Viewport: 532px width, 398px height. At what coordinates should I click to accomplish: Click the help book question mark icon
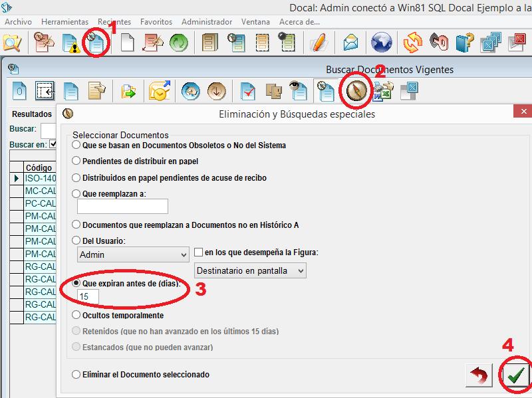pos(464,43)
